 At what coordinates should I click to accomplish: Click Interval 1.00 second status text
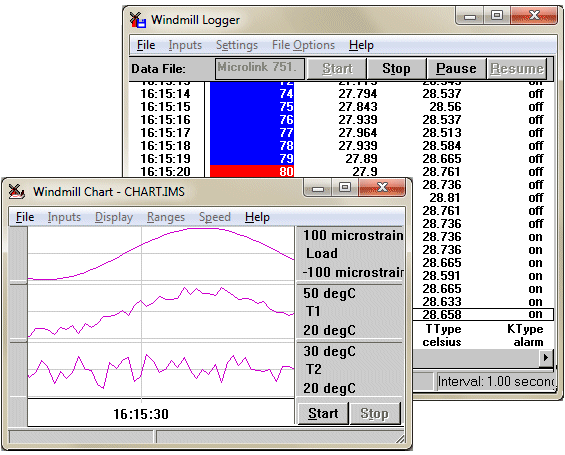click(x=496, y=381)
